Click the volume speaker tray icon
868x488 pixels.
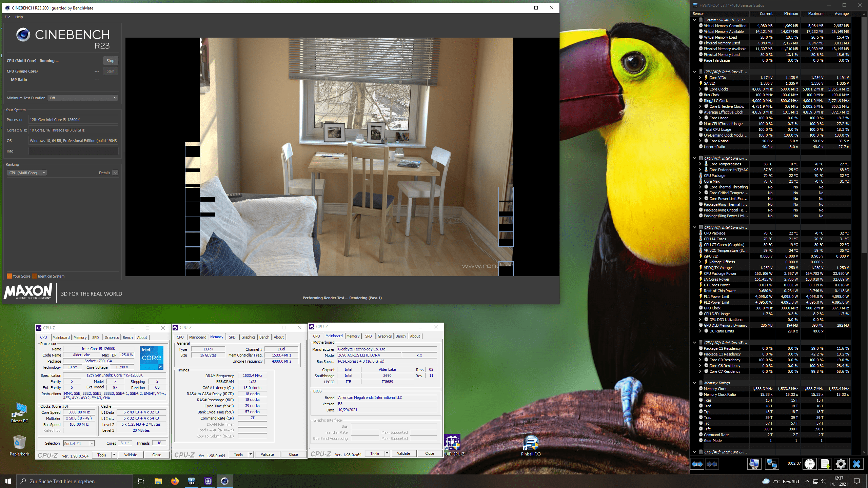pos(823,482)
